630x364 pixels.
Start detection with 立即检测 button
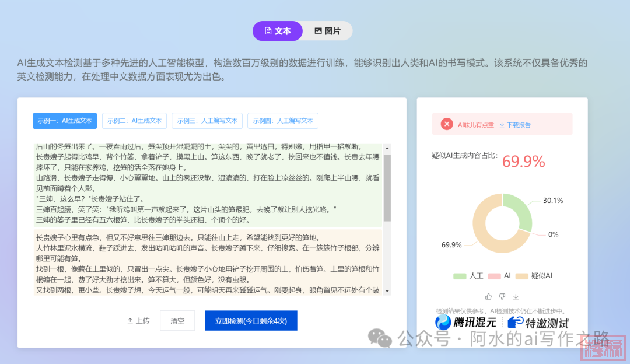[251, 321]
